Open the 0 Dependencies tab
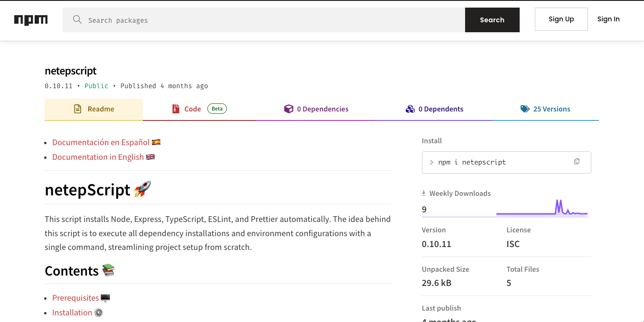This screenshot has width=644, height=322. [317, 110]
